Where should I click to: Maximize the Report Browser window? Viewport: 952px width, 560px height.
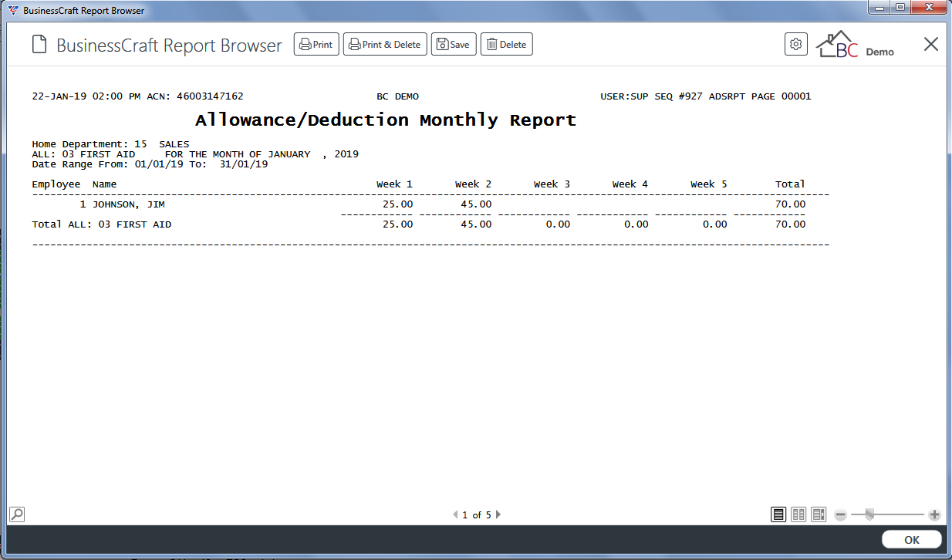click(900, 7)
